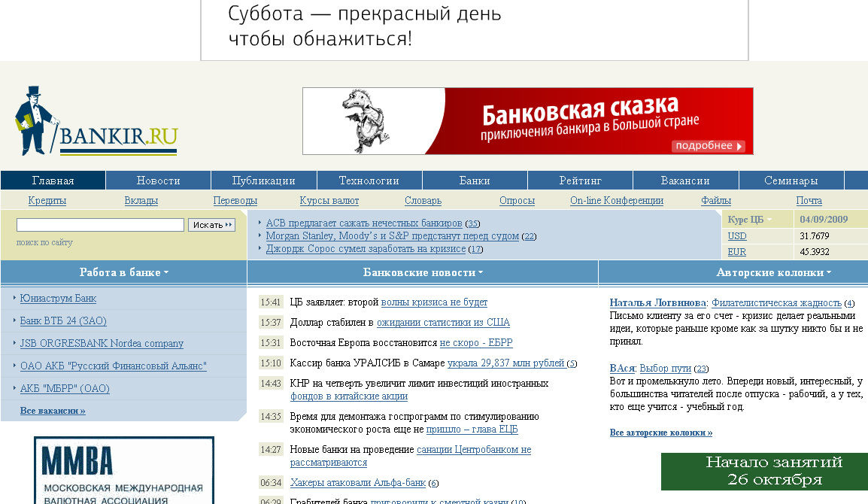
Task: Click Все вакансии link
Action: [53, 411]
